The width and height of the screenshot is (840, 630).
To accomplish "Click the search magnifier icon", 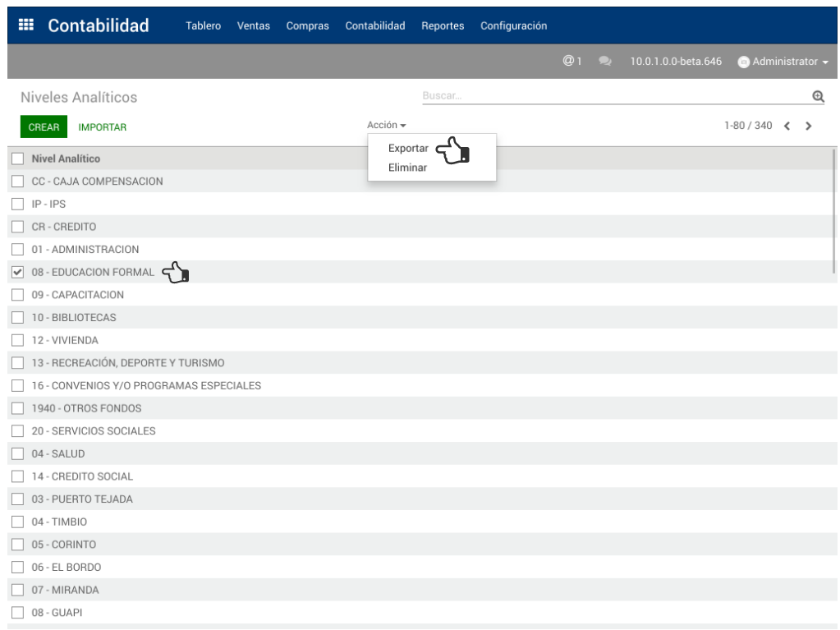I will (x=818, y=97).
